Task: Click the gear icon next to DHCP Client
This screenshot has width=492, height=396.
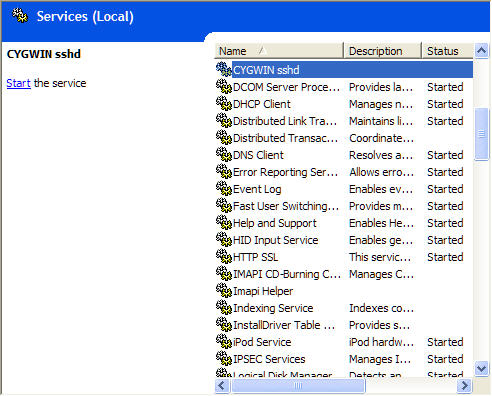Action: (x=224, y=103)
